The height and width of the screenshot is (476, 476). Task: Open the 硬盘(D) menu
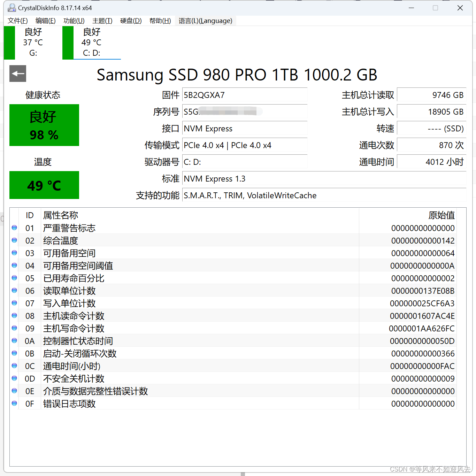point(131,21)
